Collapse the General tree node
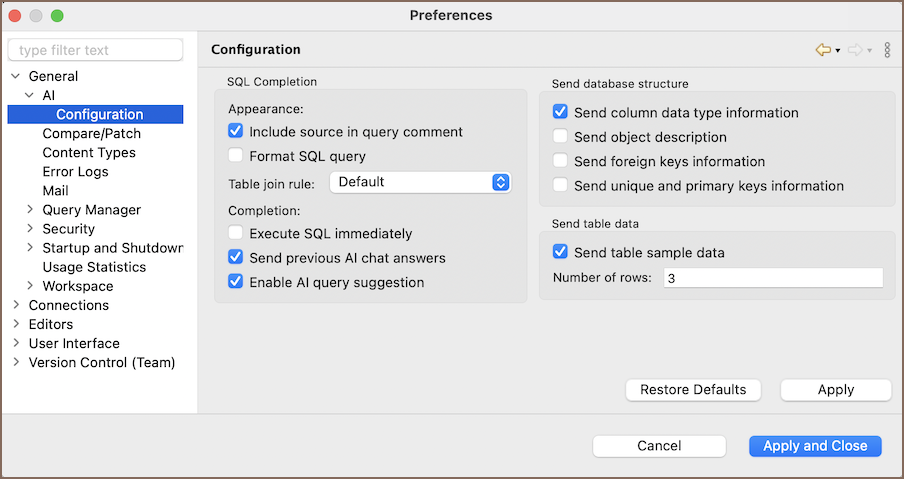 pos(15,76)
